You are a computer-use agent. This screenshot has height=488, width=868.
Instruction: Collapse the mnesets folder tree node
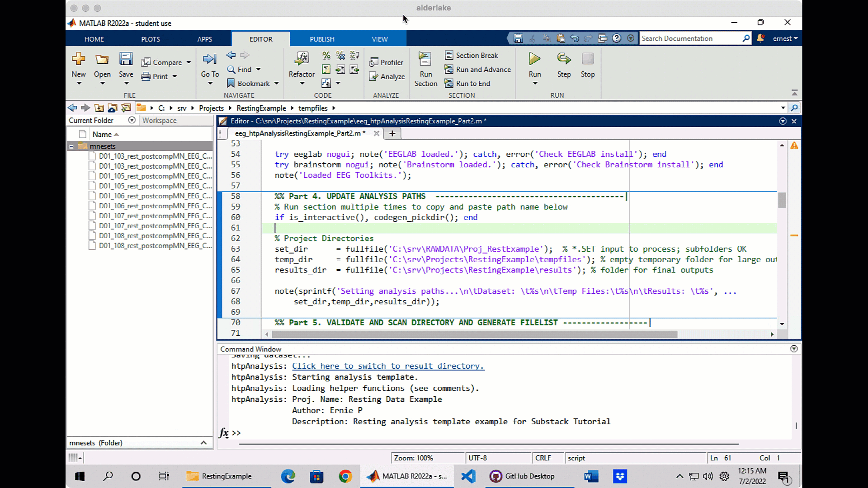point(71,146)
